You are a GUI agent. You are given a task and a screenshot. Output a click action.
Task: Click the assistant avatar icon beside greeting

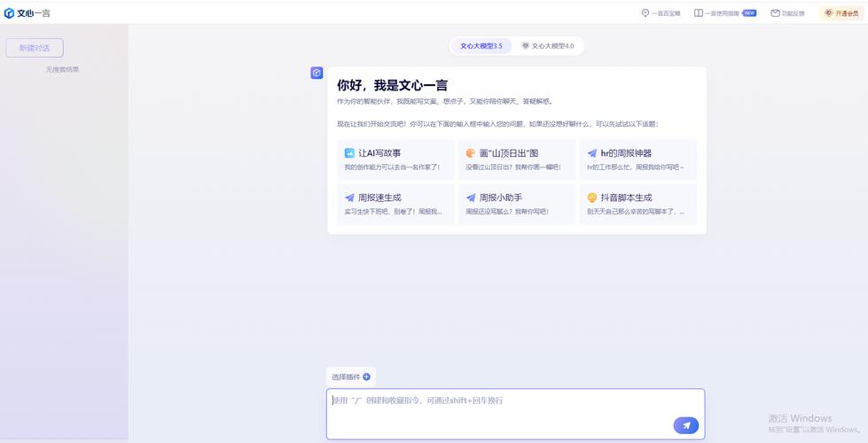[317, 73]
